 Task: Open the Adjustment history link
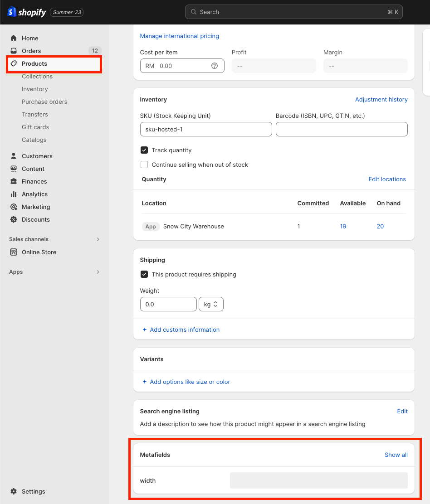381,100
